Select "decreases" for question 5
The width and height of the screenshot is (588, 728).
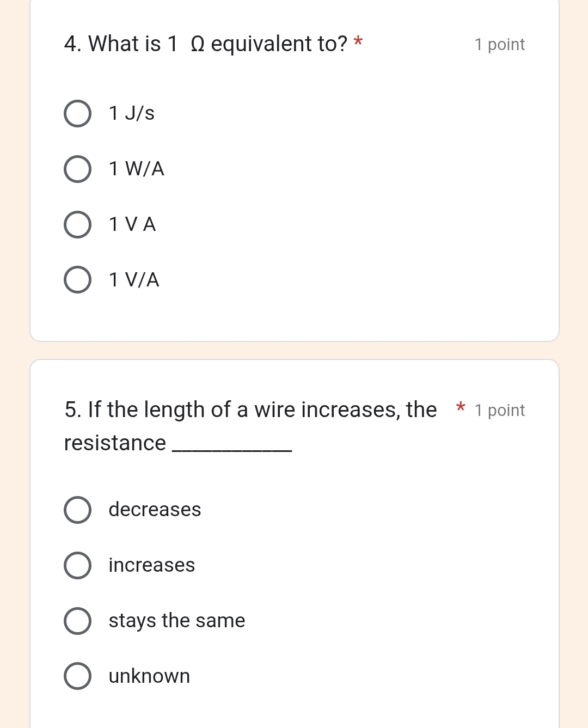(77, 510)
